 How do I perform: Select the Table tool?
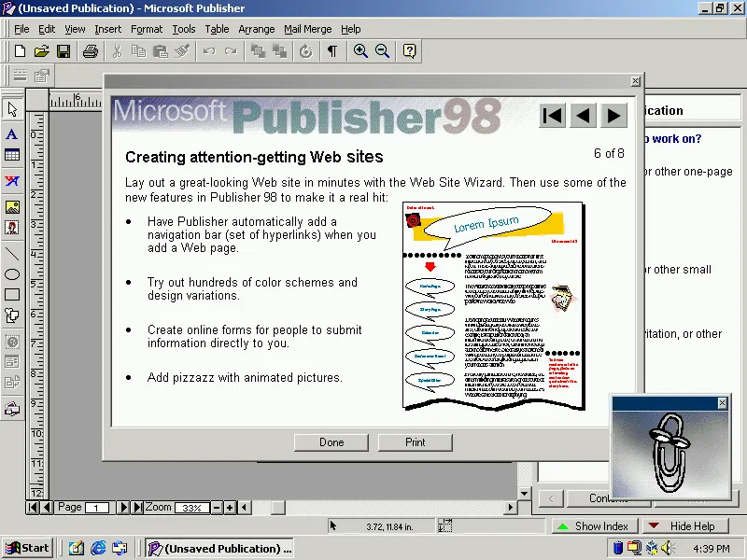(12, 156)
